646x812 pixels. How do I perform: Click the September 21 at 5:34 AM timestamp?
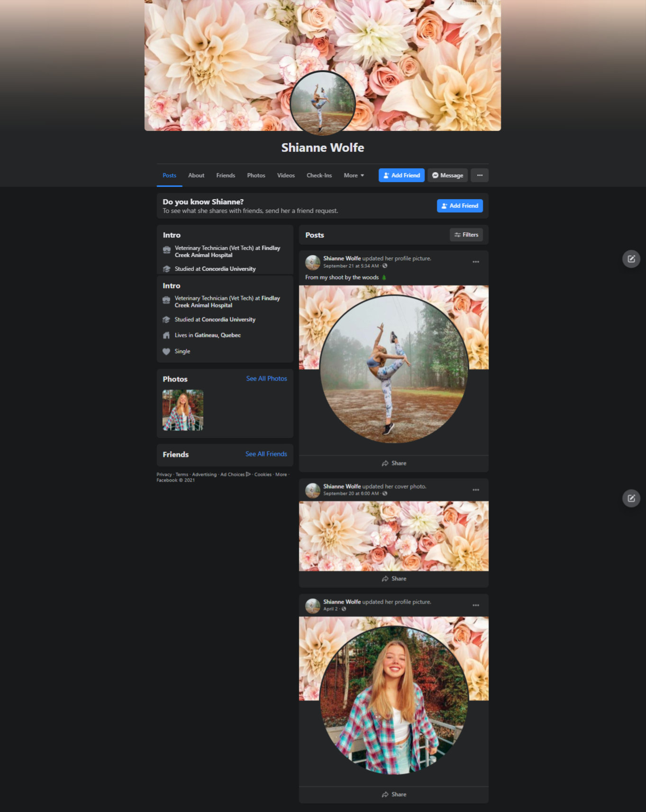(351, 266)
